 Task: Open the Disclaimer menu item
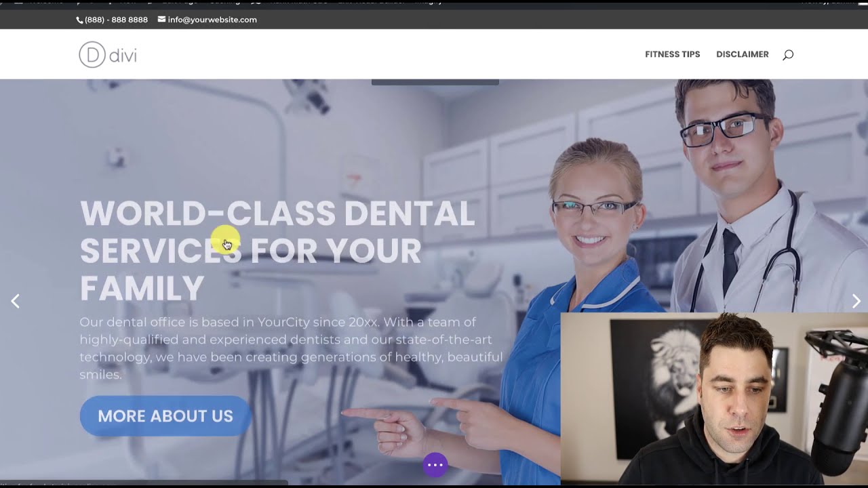click(743, 54)
